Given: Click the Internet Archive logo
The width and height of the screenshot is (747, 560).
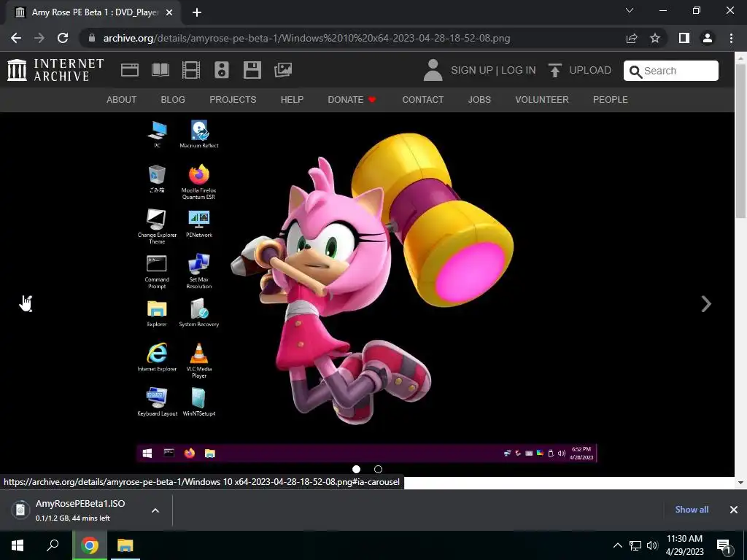Looking at the screenshot, I should click(x=55, y=70).
